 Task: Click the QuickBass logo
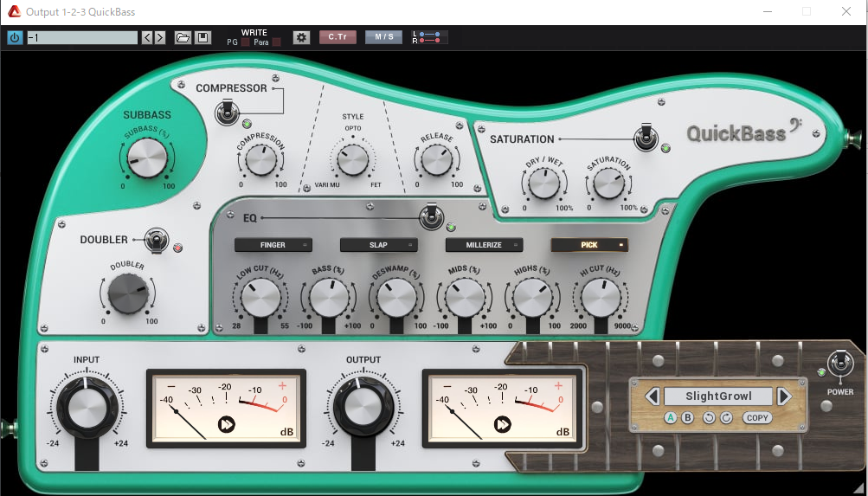(x=744, y=132)
